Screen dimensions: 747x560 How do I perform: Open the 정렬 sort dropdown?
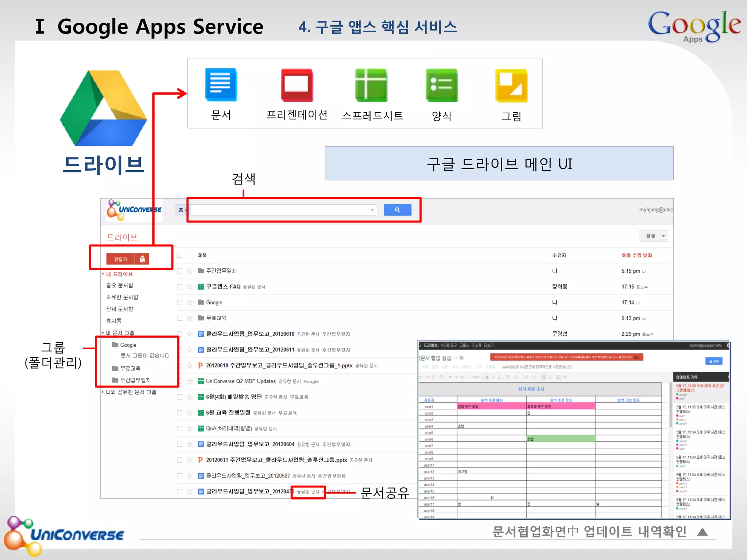tap(653, 236)
